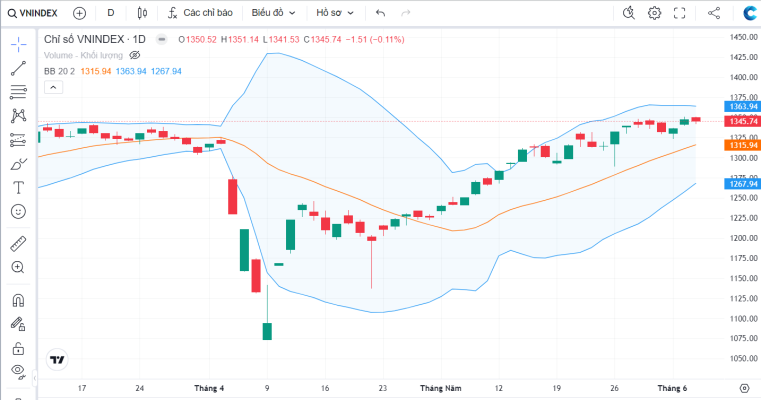Click the 1267.94 lower band price label
The height and width of the screenshot is (400, 761).
[742, 184]
